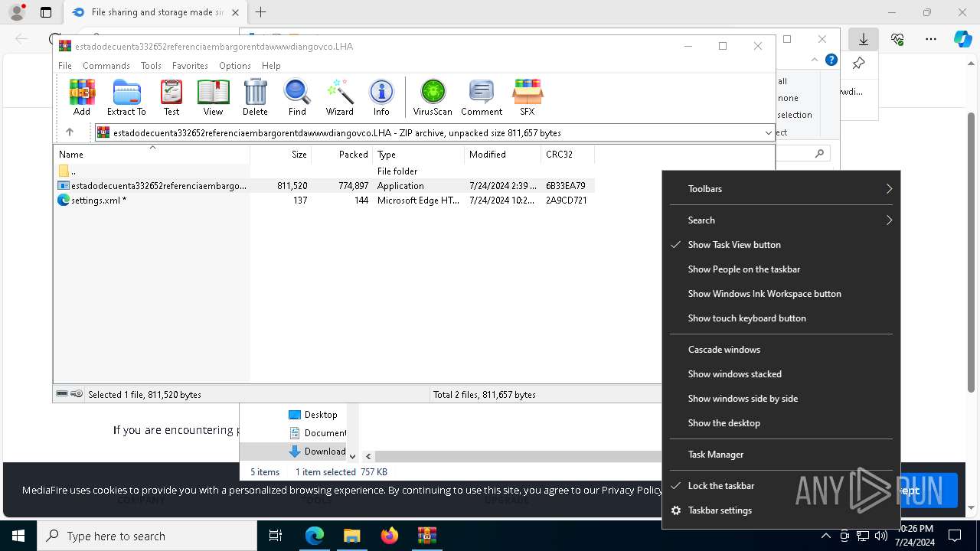The image size is (980, 551).
Task: Create SFX self-extracting archive
Action: (528, 97)
